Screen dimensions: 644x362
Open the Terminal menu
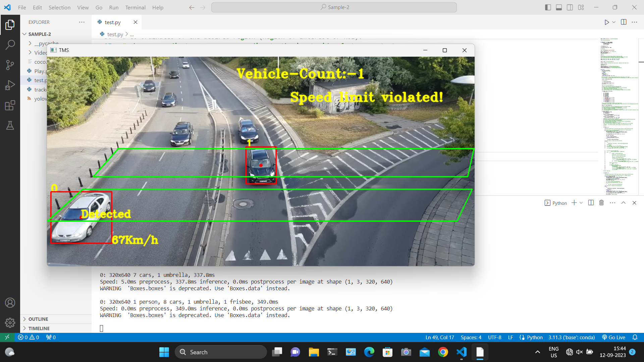coord(135,7)
